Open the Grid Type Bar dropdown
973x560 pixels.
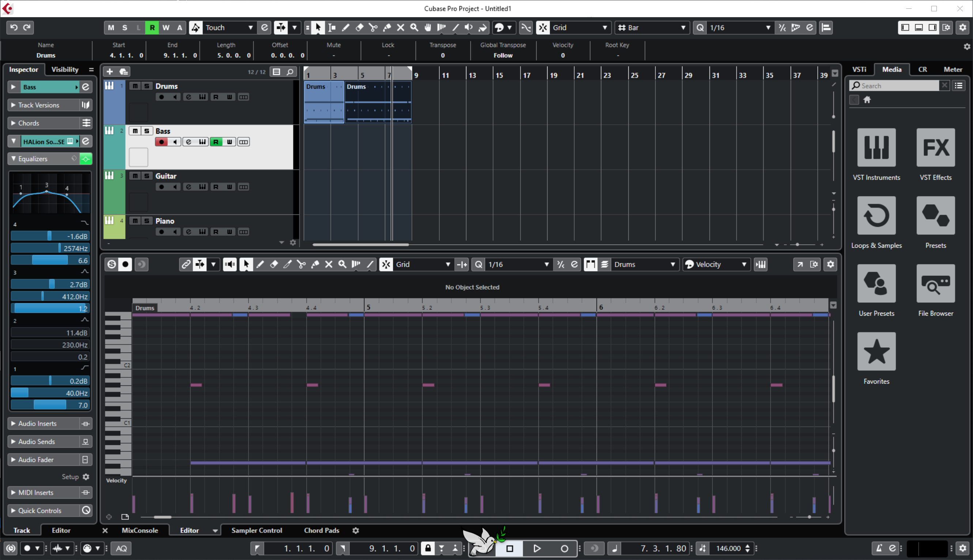point(652,27)
